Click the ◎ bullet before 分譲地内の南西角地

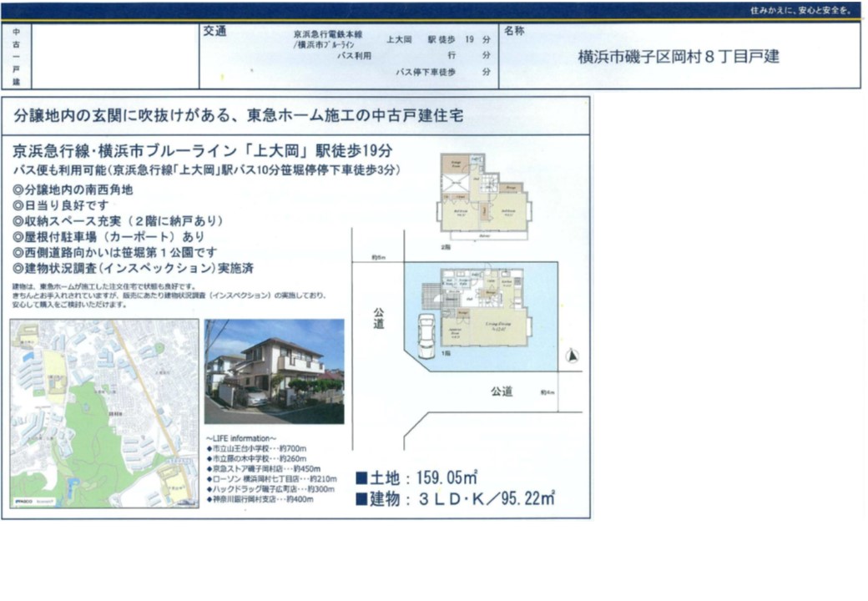18,190
